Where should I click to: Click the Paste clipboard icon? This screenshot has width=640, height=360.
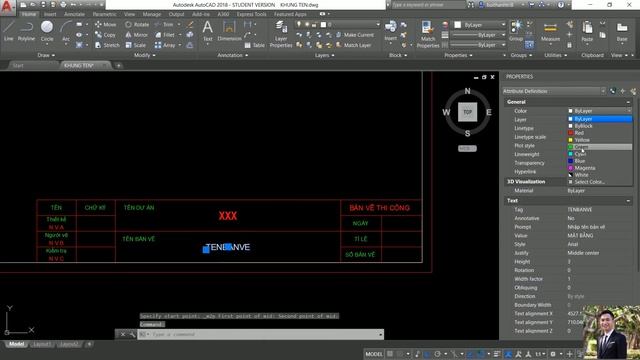point(587,31)
